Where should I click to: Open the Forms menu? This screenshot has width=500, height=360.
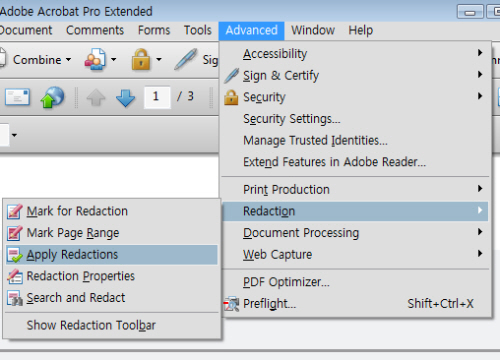coord(154,30)
